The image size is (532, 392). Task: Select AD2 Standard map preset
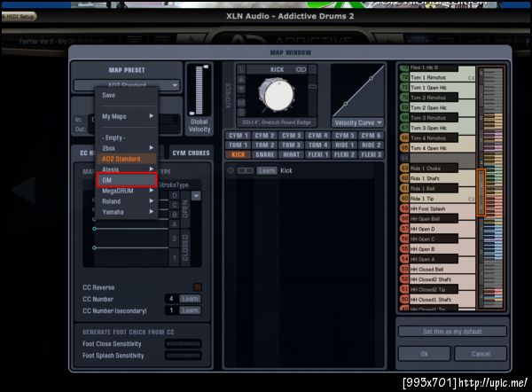click(x=126, y=159)
